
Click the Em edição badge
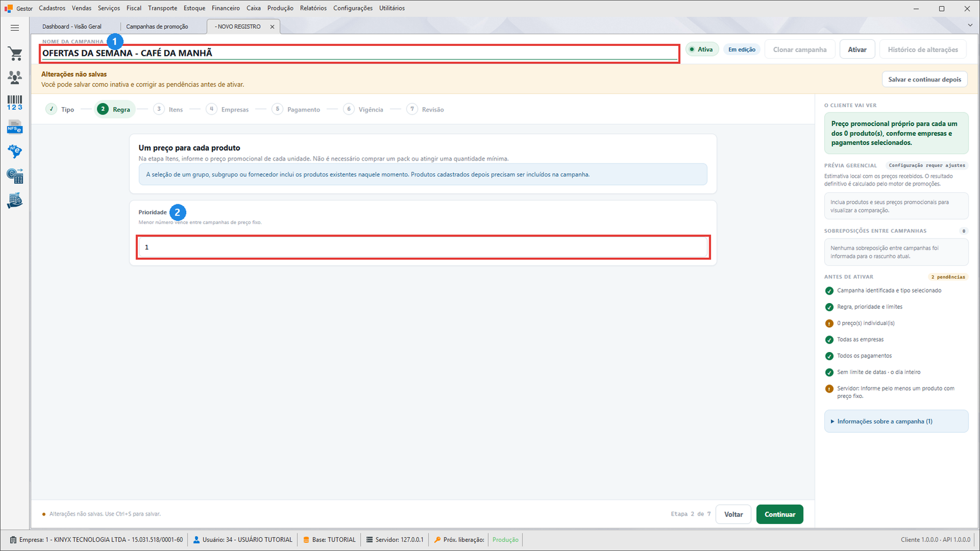click(x=742, y=50)
